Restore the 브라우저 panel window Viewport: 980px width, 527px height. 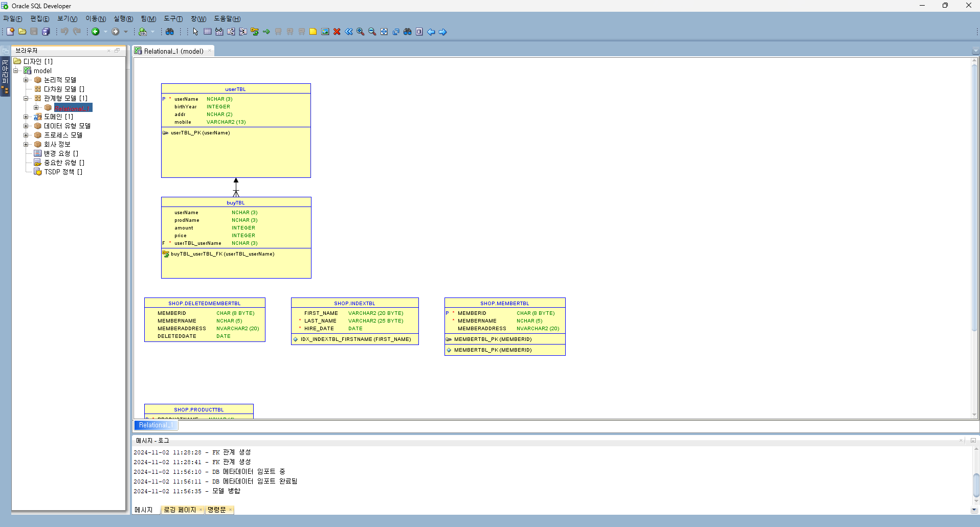117,51
